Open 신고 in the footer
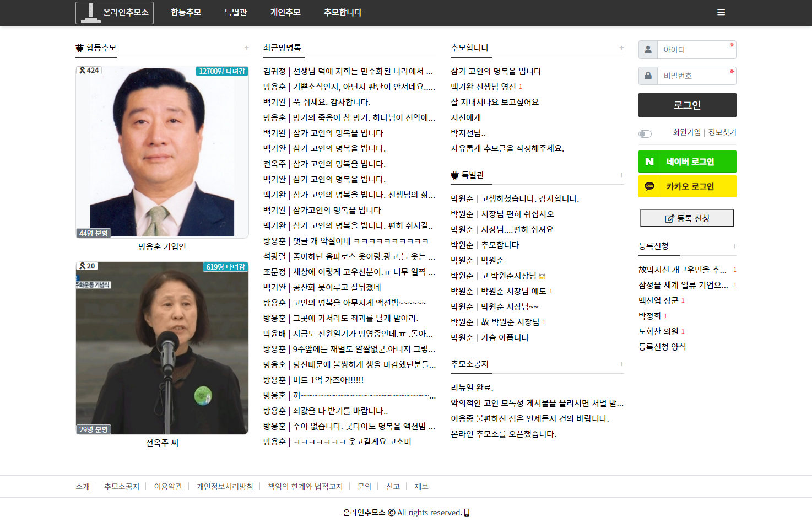The width and height of the screenshot is (812, 527). click(x=393, y=487)
